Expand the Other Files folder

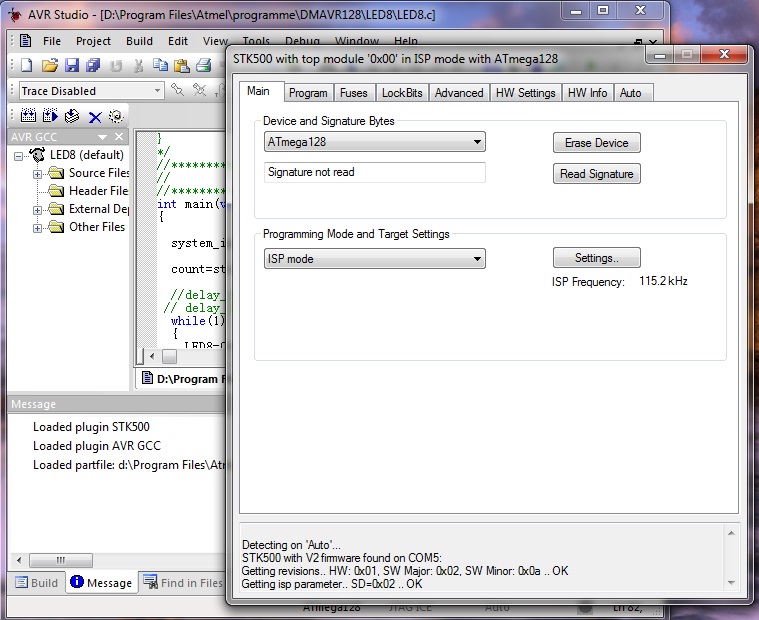coord(37,228)
